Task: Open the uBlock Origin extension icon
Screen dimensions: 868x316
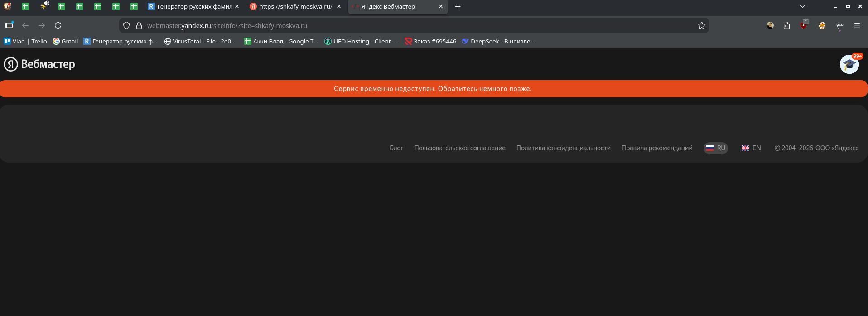Action: [x=804, y=25]
